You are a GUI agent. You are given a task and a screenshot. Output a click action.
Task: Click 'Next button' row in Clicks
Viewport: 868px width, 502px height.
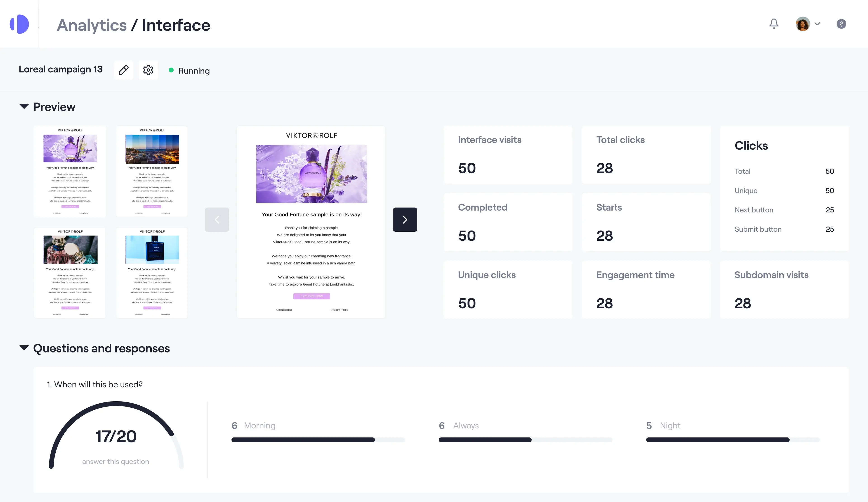(784, 210)
